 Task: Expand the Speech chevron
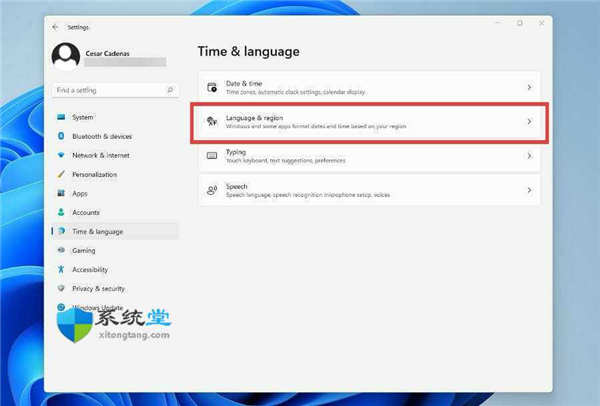coord(529,190)
